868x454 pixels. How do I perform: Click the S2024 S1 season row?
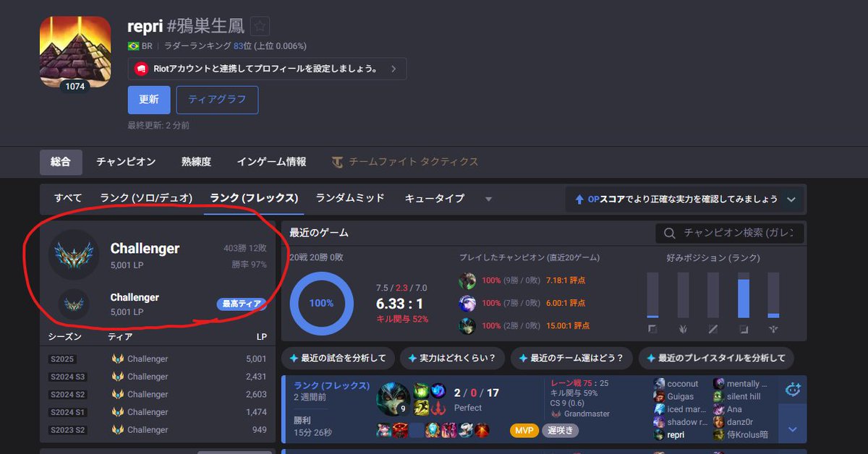click(158, 412)
